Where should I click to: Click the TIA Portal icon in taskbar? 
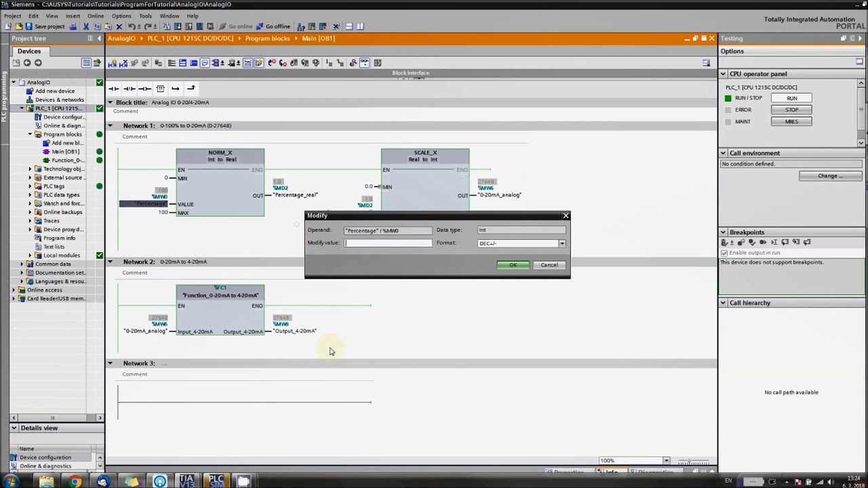pos(186,481)
